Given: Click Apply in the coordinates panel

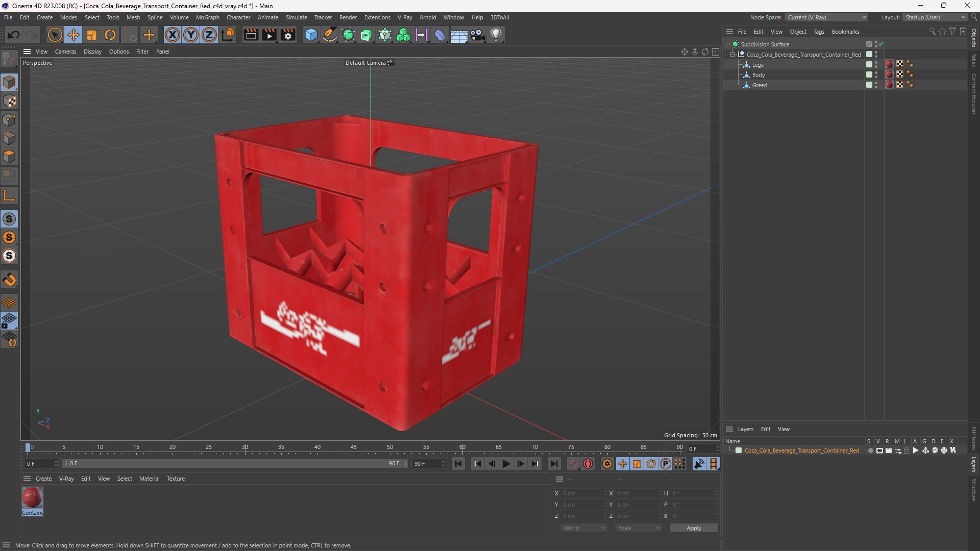Looking at the screenshot, I should tap(694, 528).
